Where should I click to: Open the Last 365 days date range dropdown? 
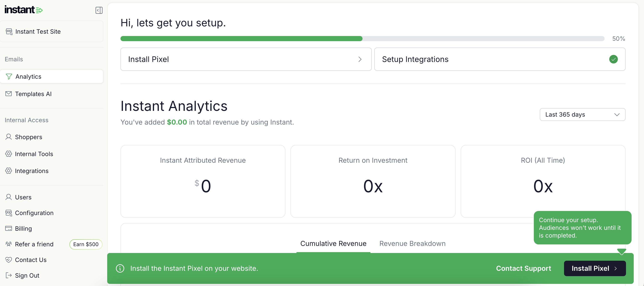click(x=582, y=114)
